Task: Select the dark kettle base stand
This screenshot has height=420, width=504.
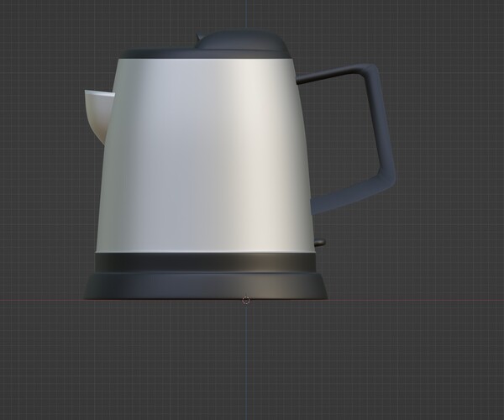Action: pyautogui.click(x=206, y=286)
